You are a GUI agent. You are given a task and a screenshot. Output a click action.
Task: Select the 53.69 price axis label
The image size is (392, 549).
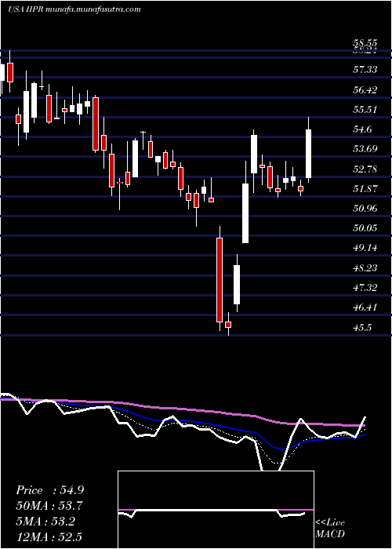tap(365, 149)
